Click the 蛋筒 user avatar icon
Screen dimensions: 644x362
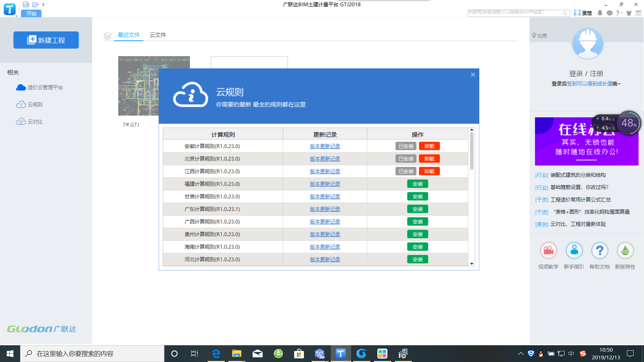(577, 13)
